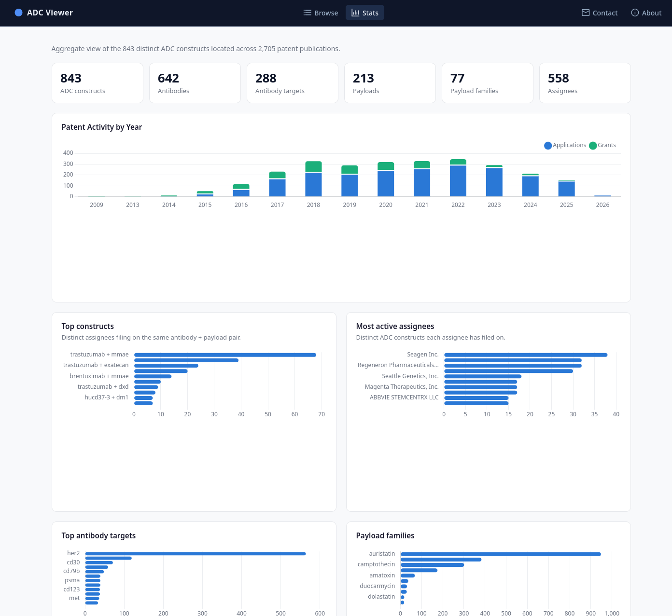Select the trastuzumab + mmae bar
672x616 pixels.
(x=225, y=355)
